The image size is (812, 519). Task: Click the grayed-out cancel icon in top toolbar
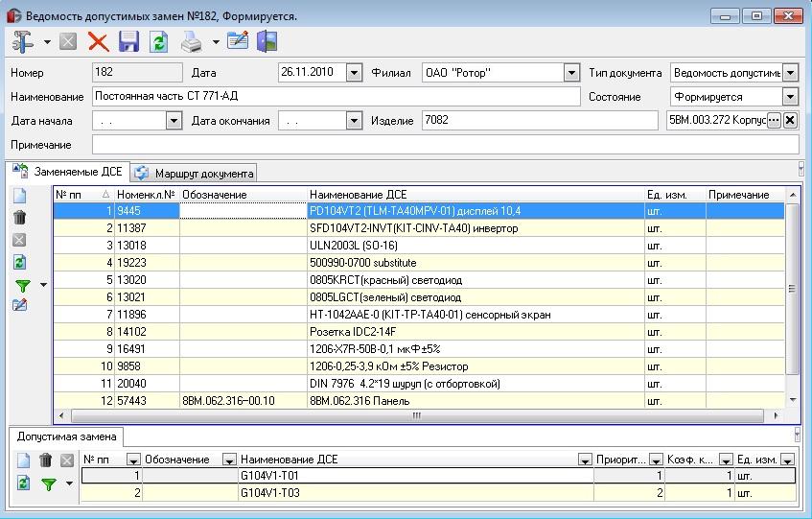pos(68,41)
